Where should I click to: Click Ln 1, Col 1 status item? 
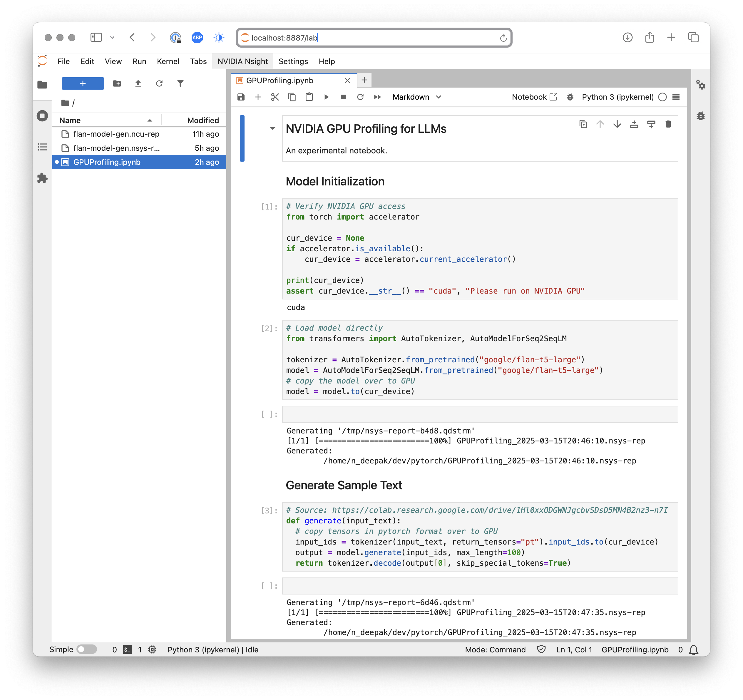click(x=574, y=649)
